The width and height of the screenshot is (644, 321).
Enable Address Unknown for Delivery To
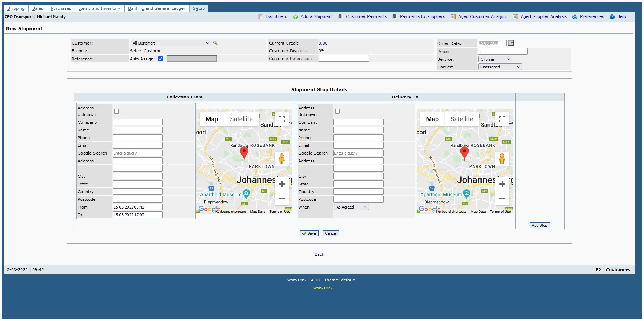(x=337, y=111)
